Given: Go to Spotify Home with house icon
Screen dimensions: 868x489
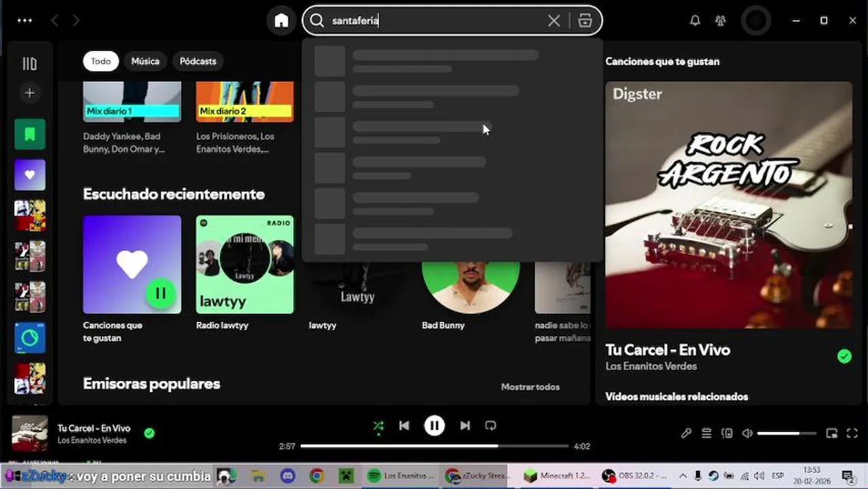Looking at the screenshot, I should click(x=281, y=20).
